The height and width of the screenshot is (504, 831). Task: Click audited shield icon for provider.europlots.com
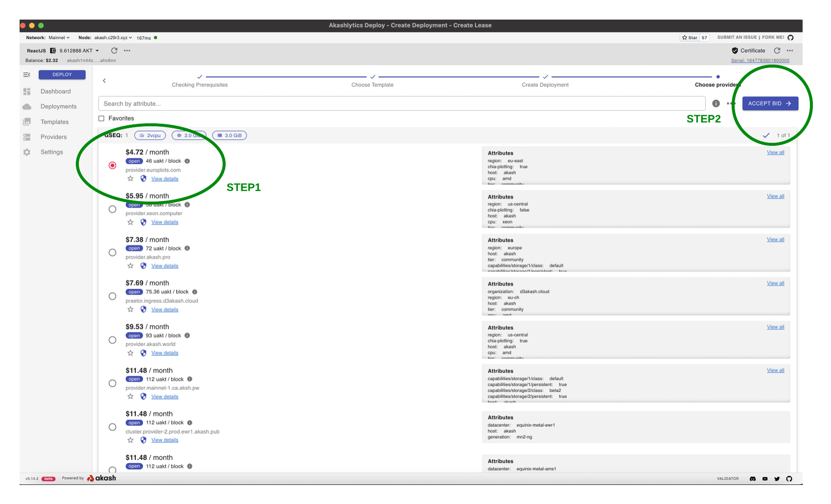pos(143,179)
